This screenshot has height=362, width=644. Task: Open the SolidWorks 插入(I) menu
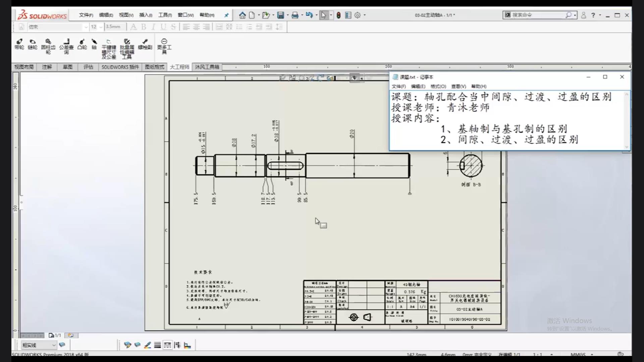tap(146, 15)
